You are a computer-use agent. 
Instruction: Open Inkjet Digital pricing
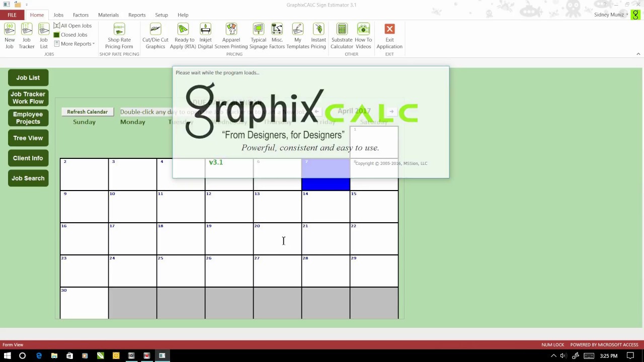[205, 36]
